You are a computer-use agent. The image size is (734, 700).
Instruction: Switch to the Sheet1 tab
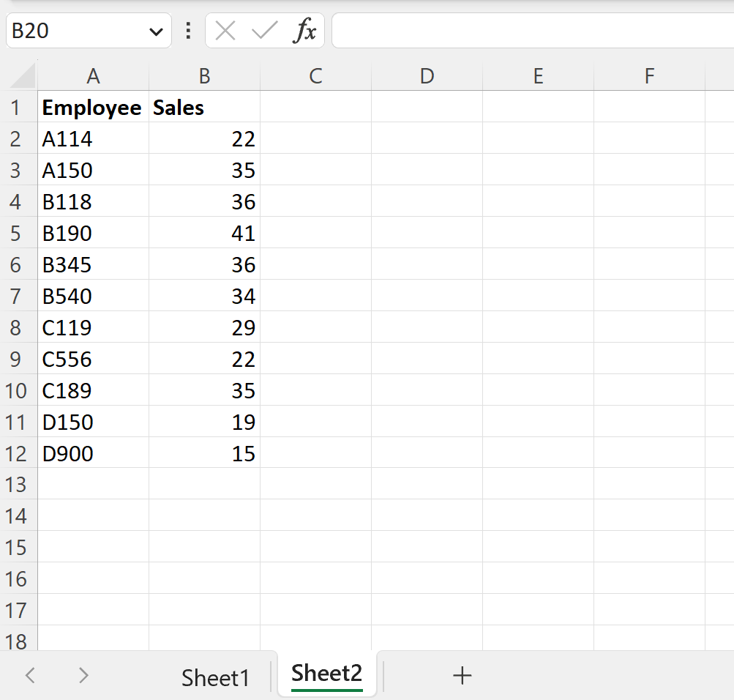(x=215, y=677)
